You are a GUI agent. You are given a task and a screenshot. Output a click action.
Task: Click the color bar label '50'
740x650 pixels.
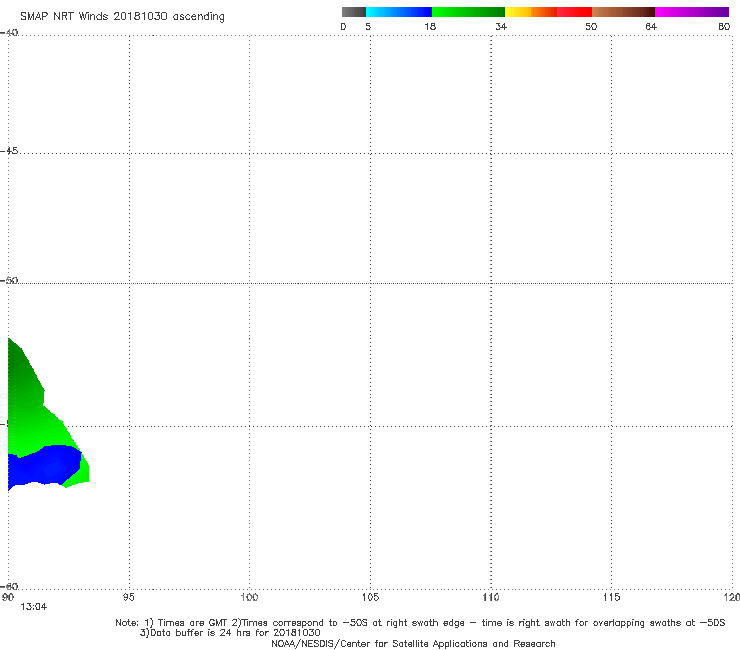pos(591,26)
